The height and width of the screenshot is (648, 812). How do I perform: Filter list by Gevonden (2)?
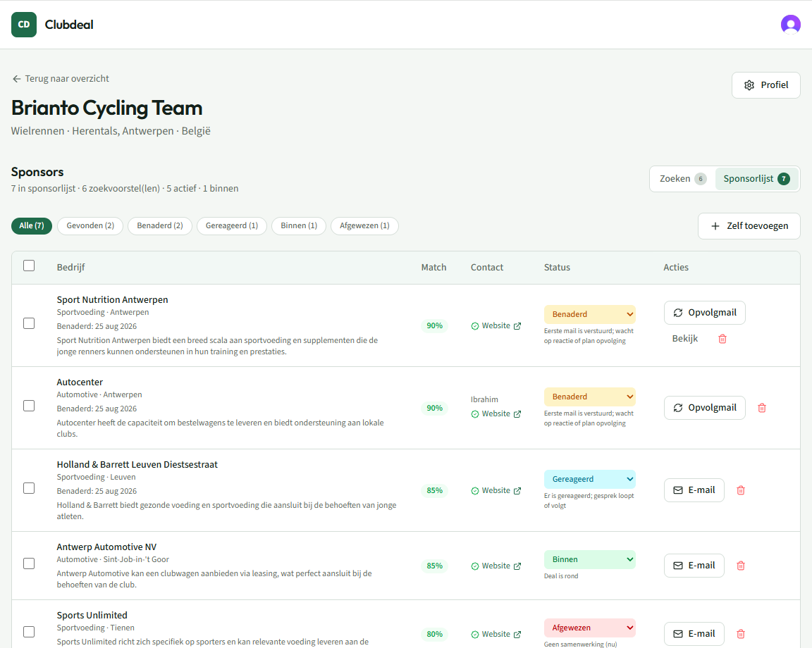coord(90,225)
